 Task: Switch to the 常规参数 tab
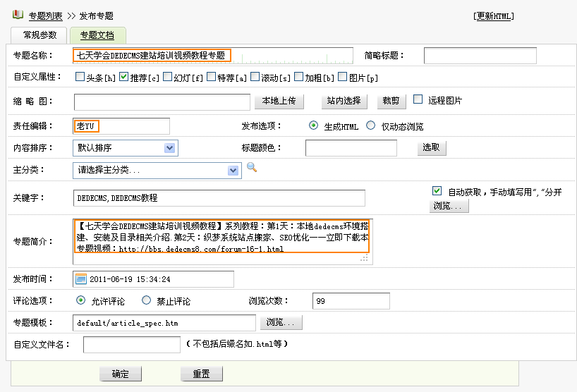(40, 35)
